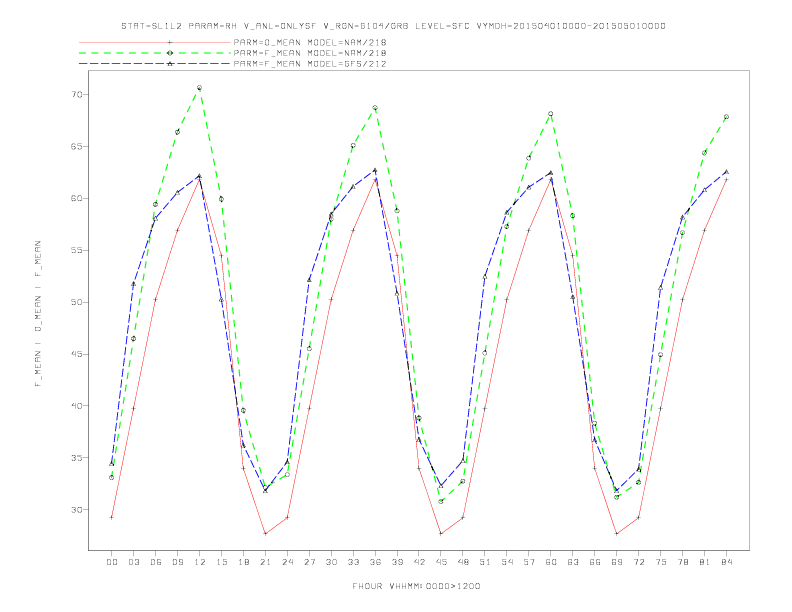Click forecast hour tick label 03
Viewport: 792px width, 612px height.
coord(133,562)
